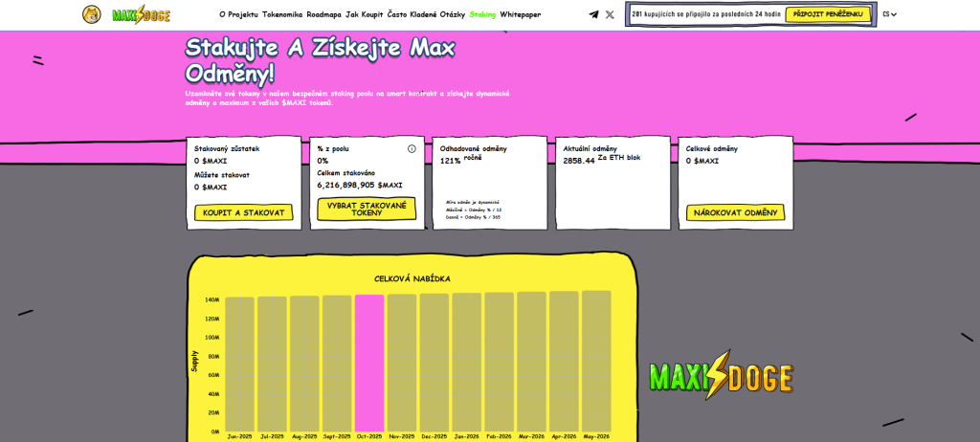
Task: Click the 281 kupujících banner text
Action: click(x=705, y=13)
